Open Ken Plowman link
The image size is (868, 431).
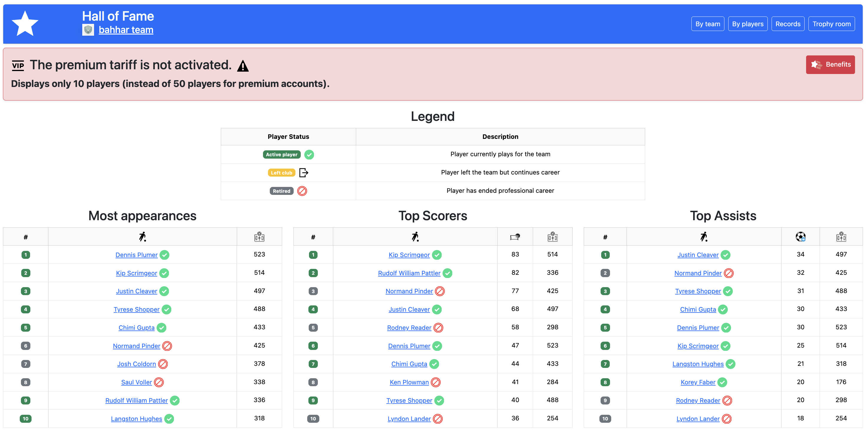tap(409, 382)
